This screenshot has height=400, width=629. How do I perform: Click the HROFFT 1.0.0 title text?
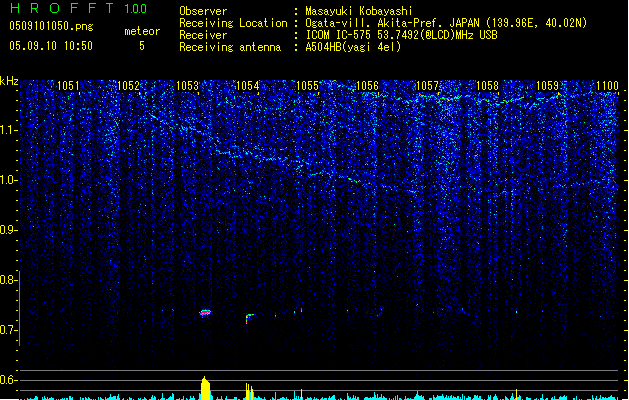79,8
